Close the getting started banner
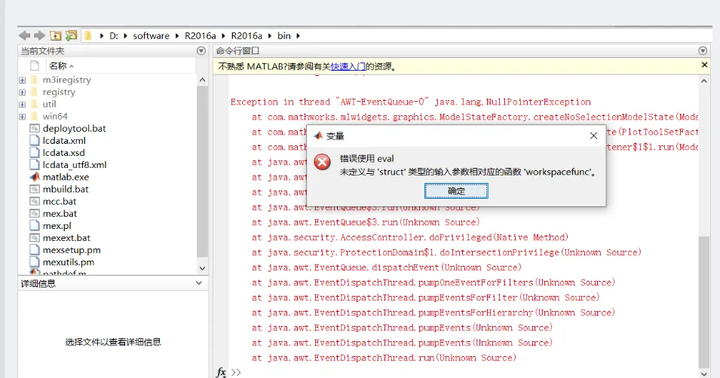720x378 pixels. click(704, 65)
